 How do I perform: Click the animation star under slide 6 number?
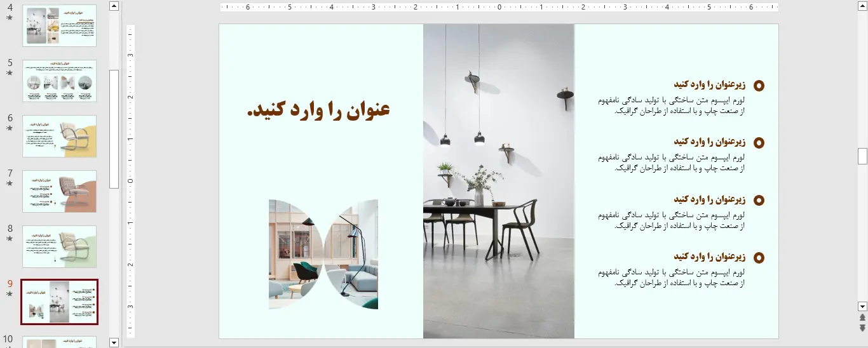[10, 128]
